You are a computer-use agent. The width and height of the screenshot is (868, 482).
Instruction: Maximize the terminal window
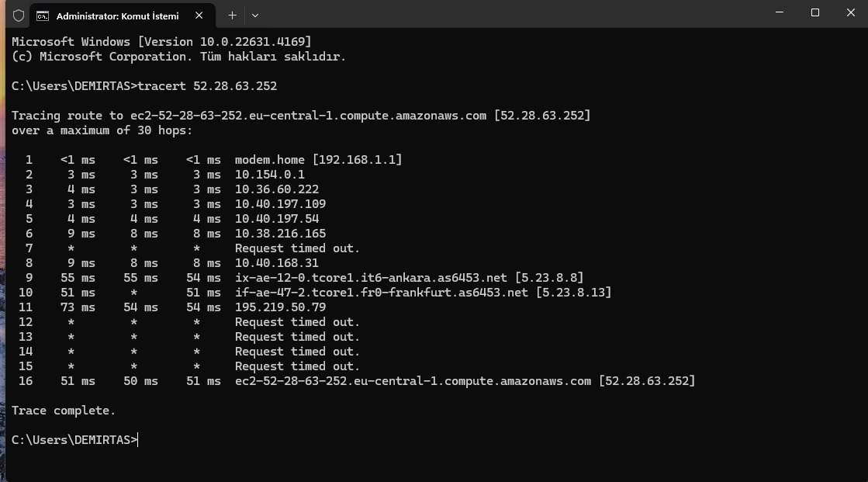pyautogui.click(x=814, y=12)
